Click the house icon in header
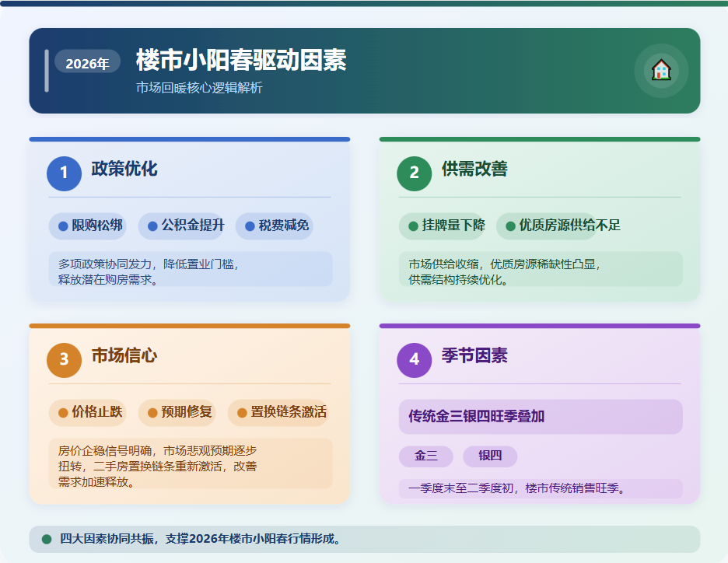This screenshot has width=728, height=563. point(661,71)
